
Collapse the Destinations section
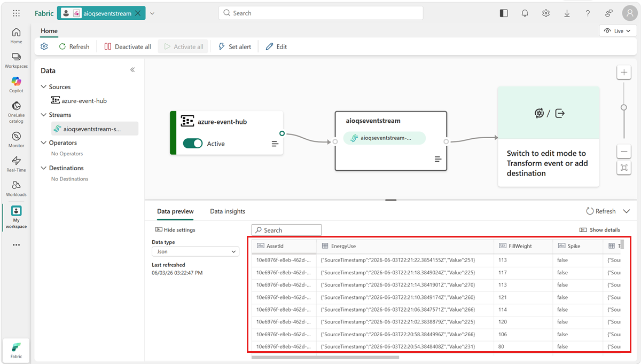pyautogui.click(x=44, y=168)
